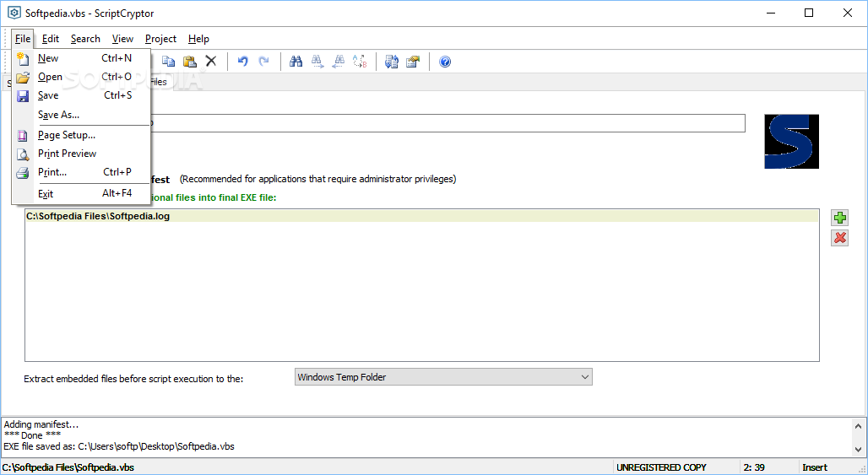868x475 pixels.
Task: Add embedded file with green plus
Action: click(840, 218)
